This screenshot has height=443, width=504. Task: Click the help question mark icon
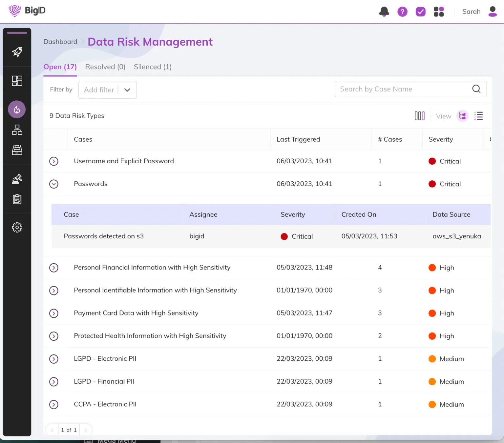(402, 12)
